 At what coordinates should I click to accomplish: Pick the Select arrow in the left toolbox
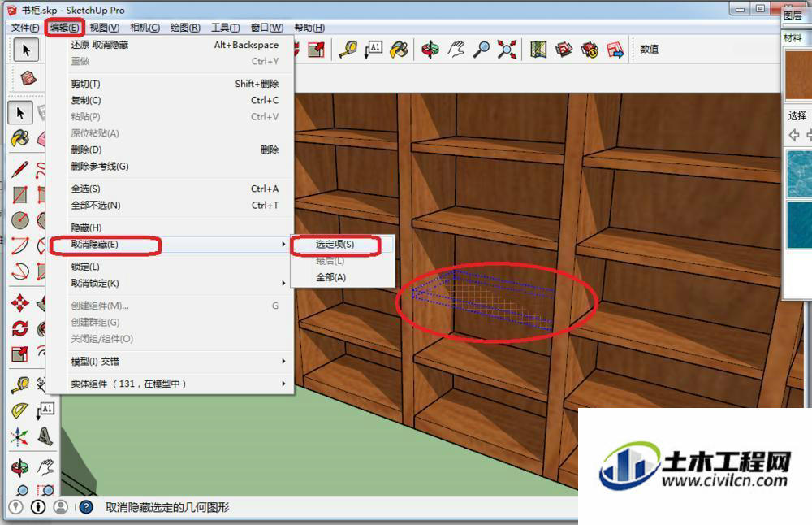click(x=20, y=112)
